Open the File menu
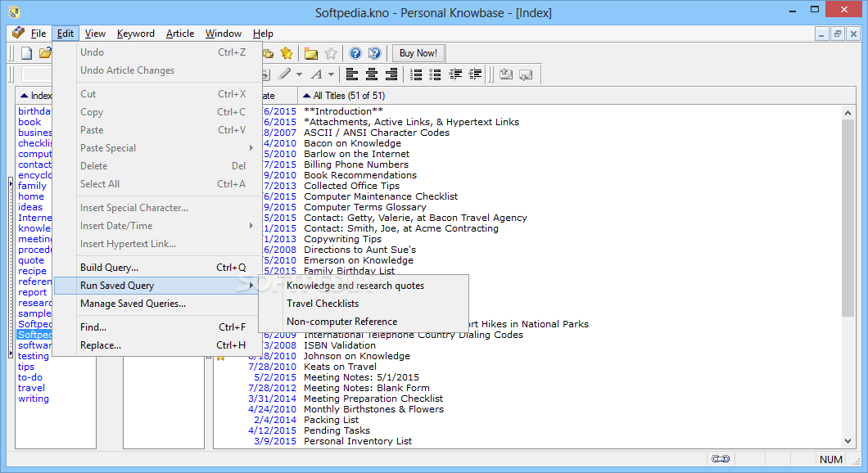The height and width of the screenshot is (473, 868). (x=38, y=34)
